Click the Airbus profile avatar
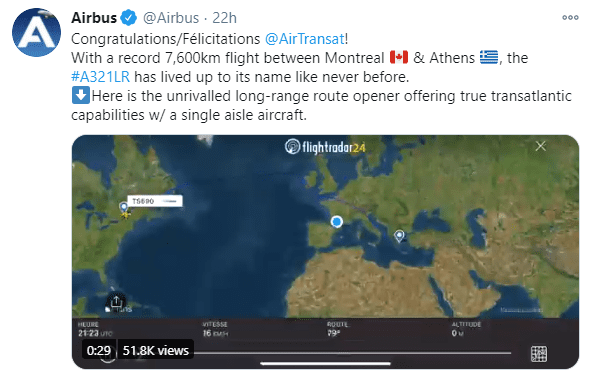Viewport: 591px width, 375px height. (x=36, y=32)
